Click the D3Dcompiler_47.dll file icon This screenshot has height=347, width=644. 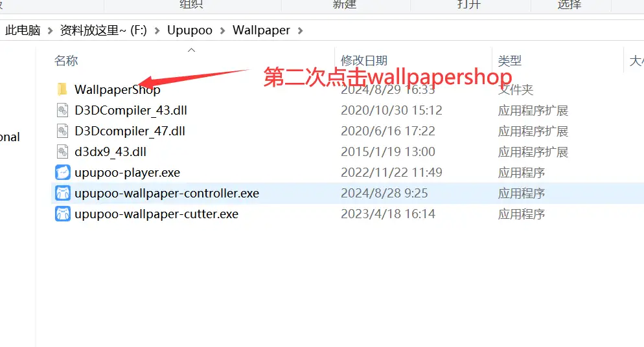[62, 131]
